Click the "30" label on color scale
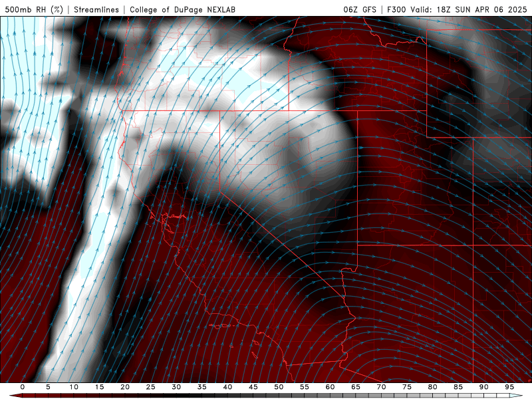The image size is (532, 399). (x=176, y=387)
